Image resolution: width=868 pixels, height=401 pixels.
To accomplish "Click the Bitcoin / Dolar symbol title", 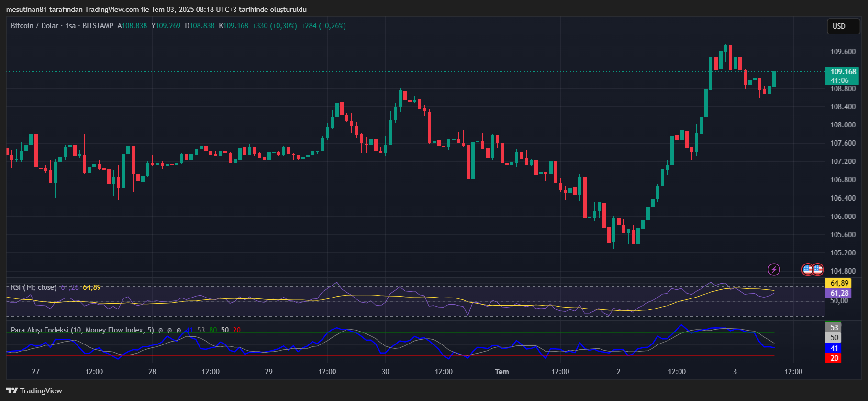I will (34, 26).
